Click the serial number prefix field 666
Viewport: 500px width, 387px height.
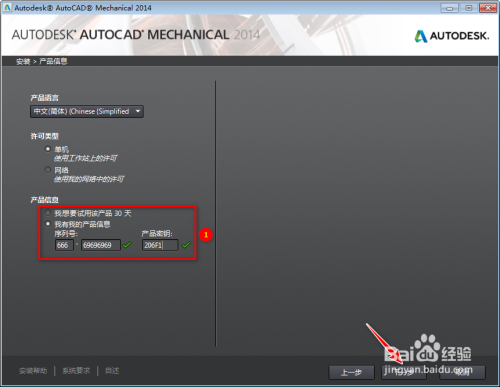pos(64,245)
